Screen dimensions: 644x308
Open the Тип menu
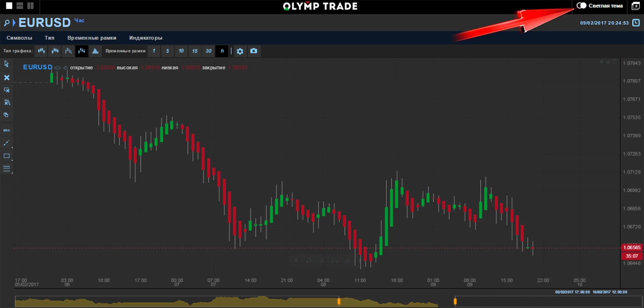(x=49, y=38)
